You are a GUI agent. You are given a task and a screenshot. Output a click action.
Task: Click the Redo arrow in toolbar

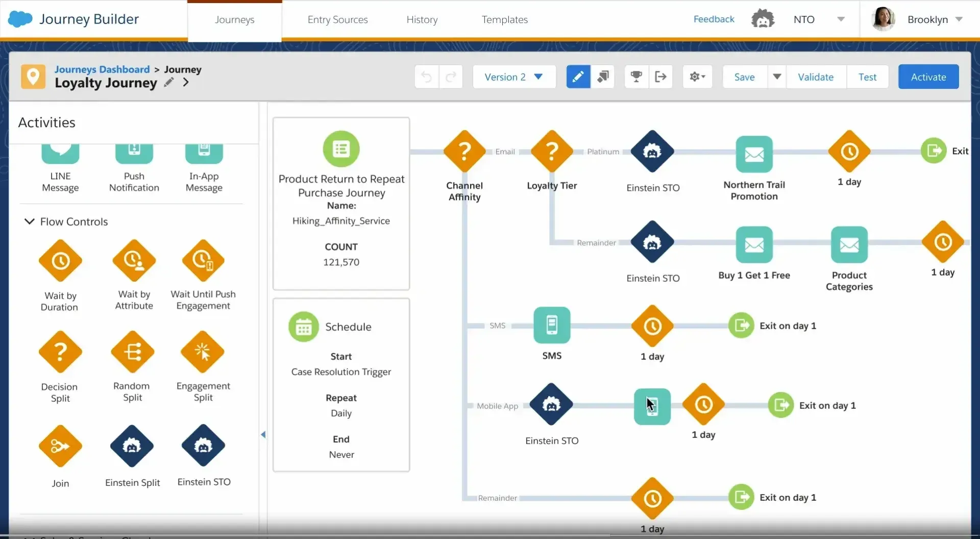[x=451, y=77]
